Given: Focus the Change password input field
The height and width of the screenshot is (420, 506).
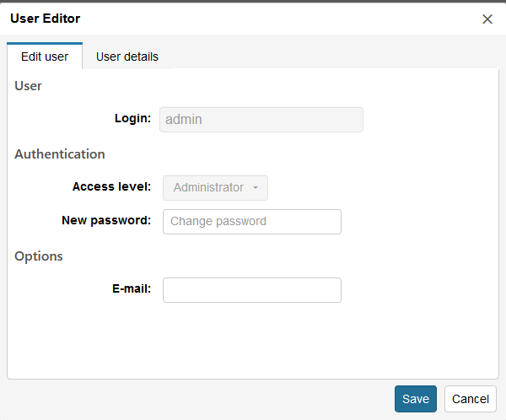Looking at the screenshot, I should point(251,222).
